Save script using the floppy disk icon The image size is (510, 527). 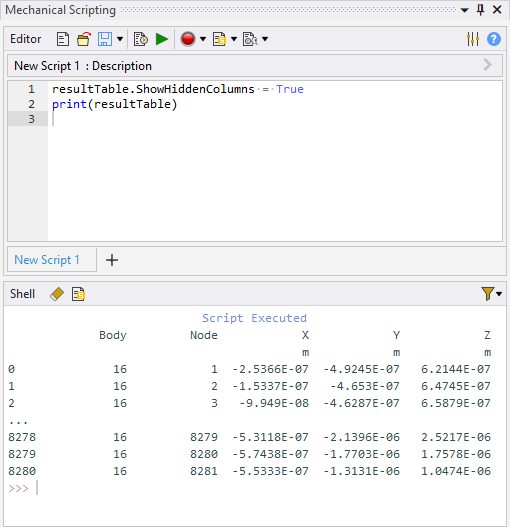tap(105, 39)
